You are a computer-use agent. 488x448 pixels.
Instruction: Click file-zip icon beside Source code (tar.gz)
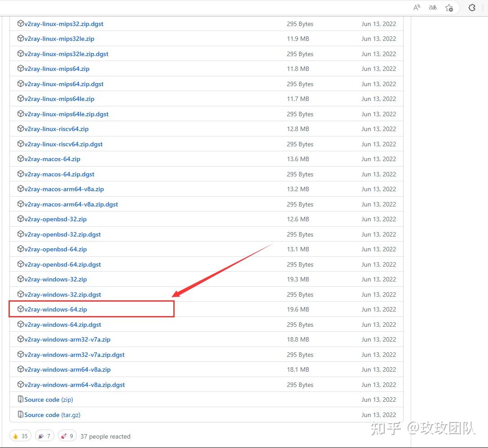pyautogui.click(x=21, y=414)
